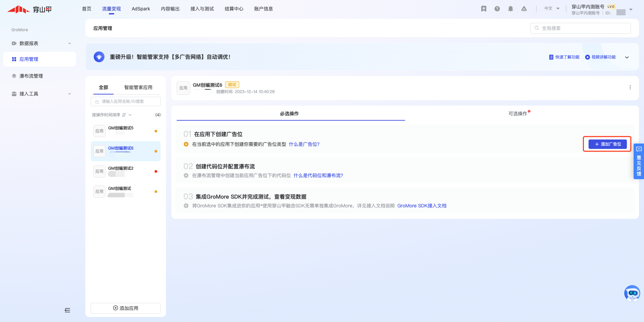Select app GM创编测试6 in the list
Image resolution: width=644 pixels, height=322 pixels.
[x=126, y=151]
